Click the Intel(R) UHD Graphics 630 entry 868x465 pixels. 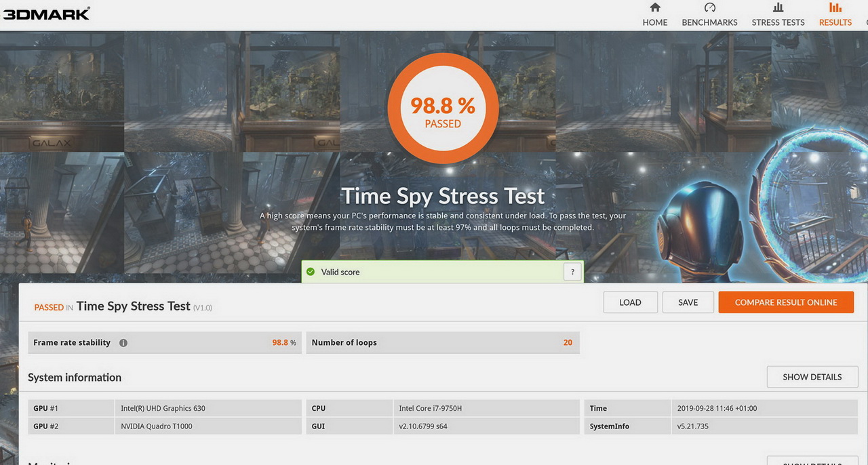coord(163,409)
